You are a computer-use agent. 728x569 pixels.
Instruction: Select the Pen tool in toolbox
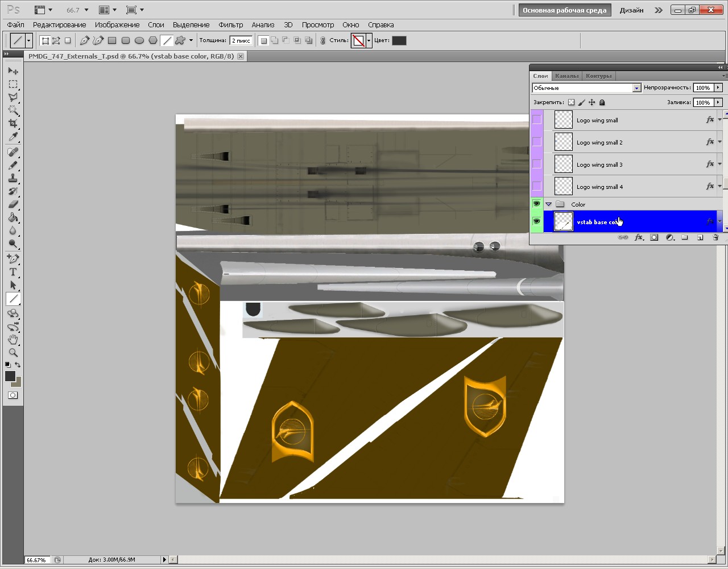[x=13, y=259]
